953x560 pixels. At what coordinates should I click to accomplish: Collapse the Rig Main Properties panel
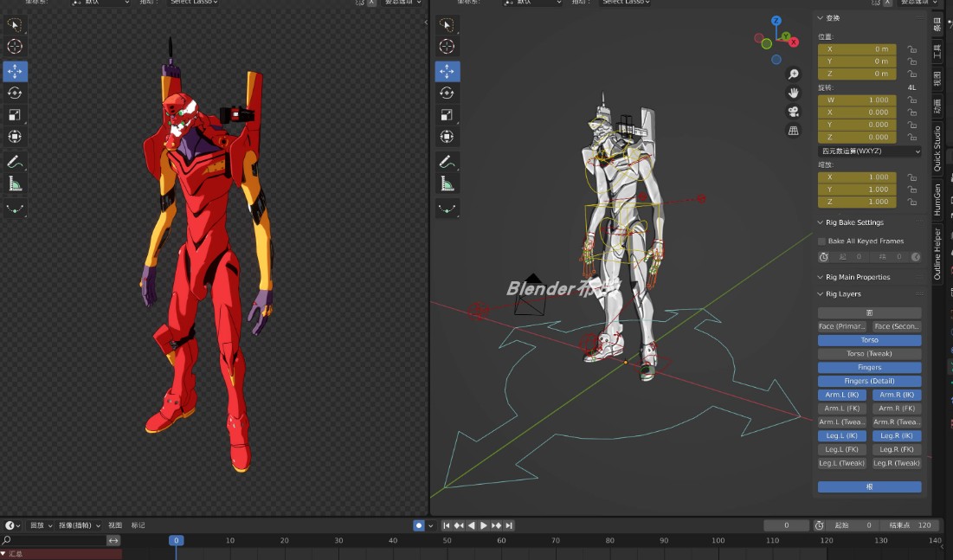[x=820, y=277]
